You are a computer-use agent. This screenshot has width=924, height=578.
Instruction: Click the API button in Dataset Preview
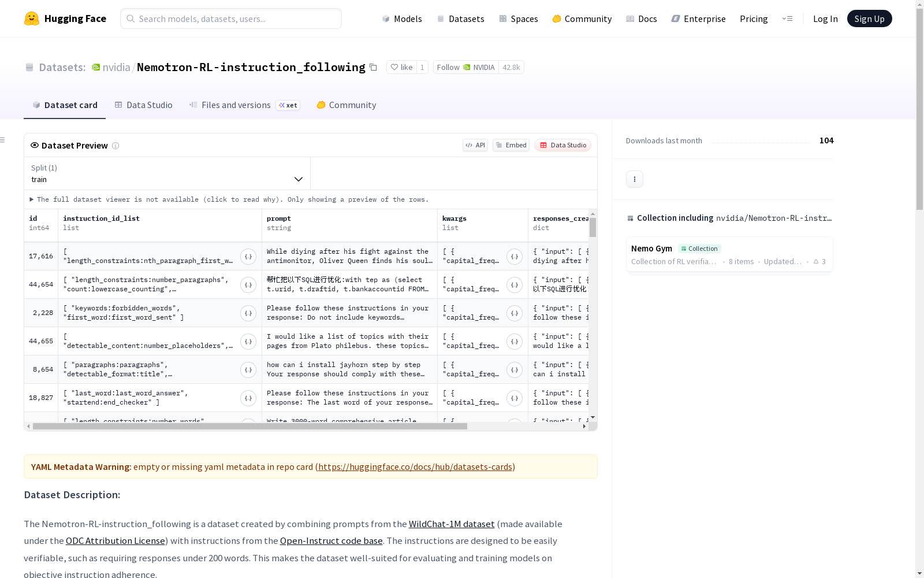pyautogui.click(x=475, y=145)
